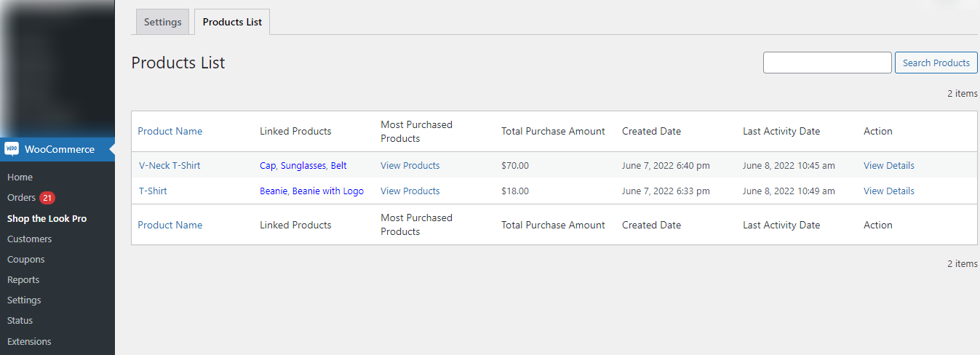Open the Status sidebar item
The height and width of the screenshot is (355, 980).
click(x=20, y=320)
